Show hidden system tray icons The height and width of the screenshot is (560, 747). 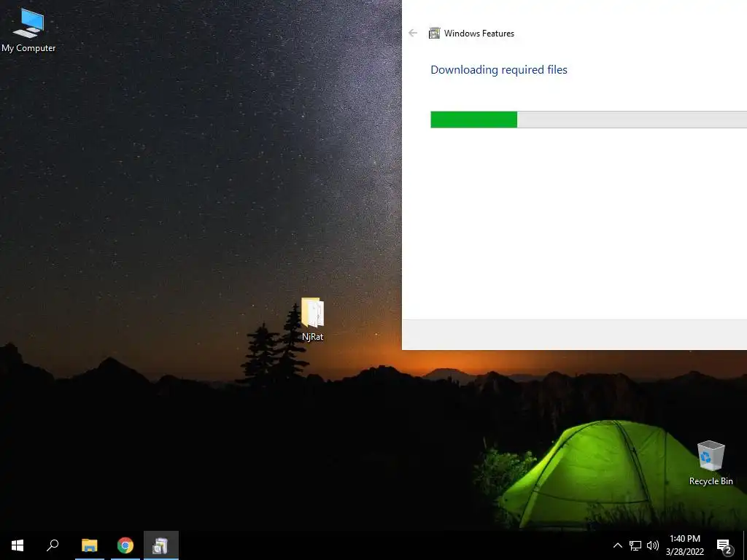[x=617, y=545]
